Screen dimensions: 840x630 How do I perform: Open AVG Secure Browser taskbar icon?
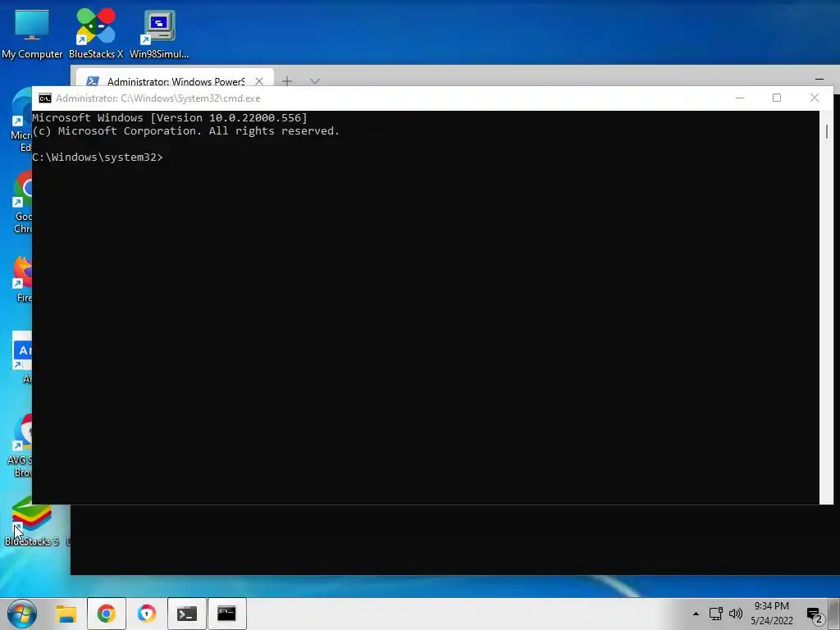click(x=146, y=614)
